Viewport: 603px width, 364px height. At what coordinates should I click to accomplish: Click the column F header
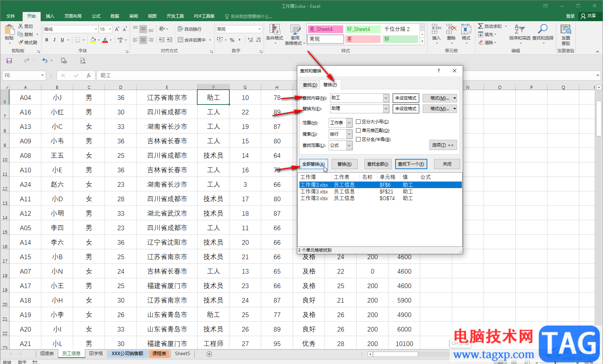coord(213,87)
